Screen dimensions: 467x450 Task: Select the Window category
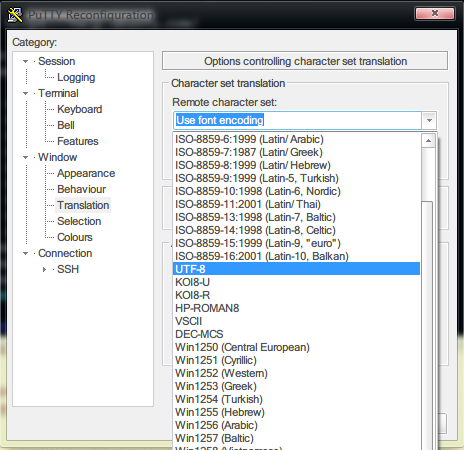[58, 157]
